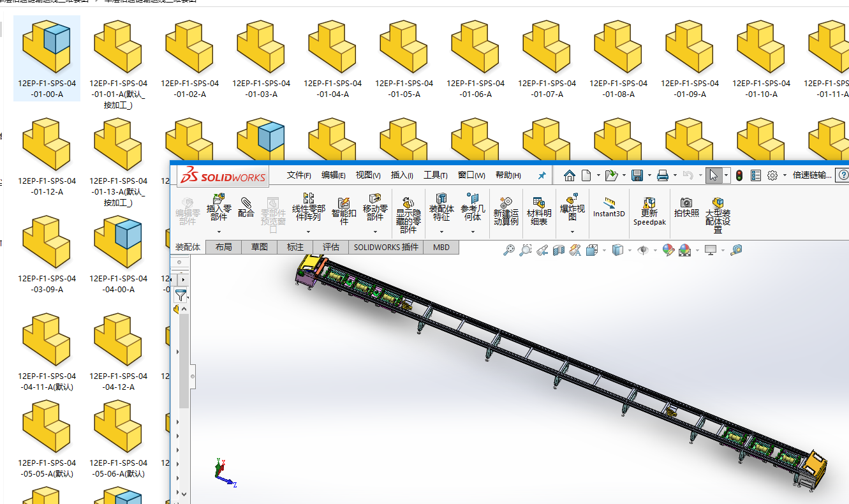Switch to the 标注 tab
This screenshot has height=504, width=849.
[295, 247]
